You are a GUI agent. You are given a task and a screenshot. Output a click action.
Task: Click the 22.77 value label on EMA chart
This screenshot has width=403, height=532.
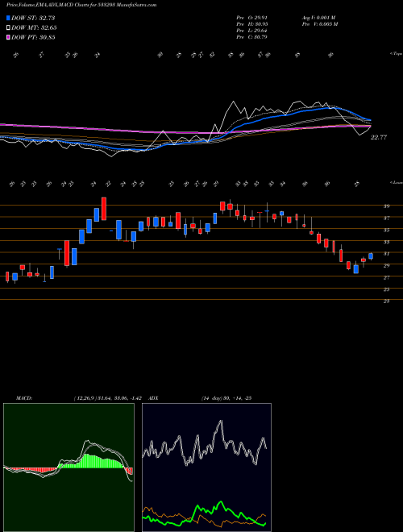pyautogui.click(x=379, y=137)
